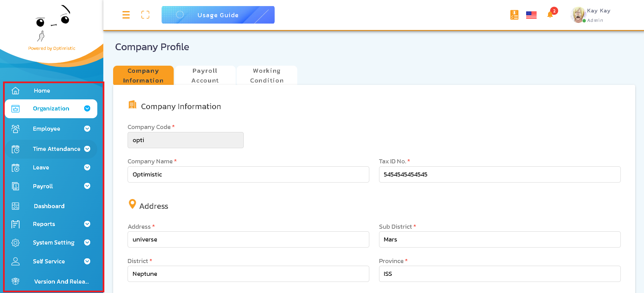Image resolution: width=644 pixels, height=293 pixels.
Task: Click the hamburger menu icon
Action: click(126, 15)
